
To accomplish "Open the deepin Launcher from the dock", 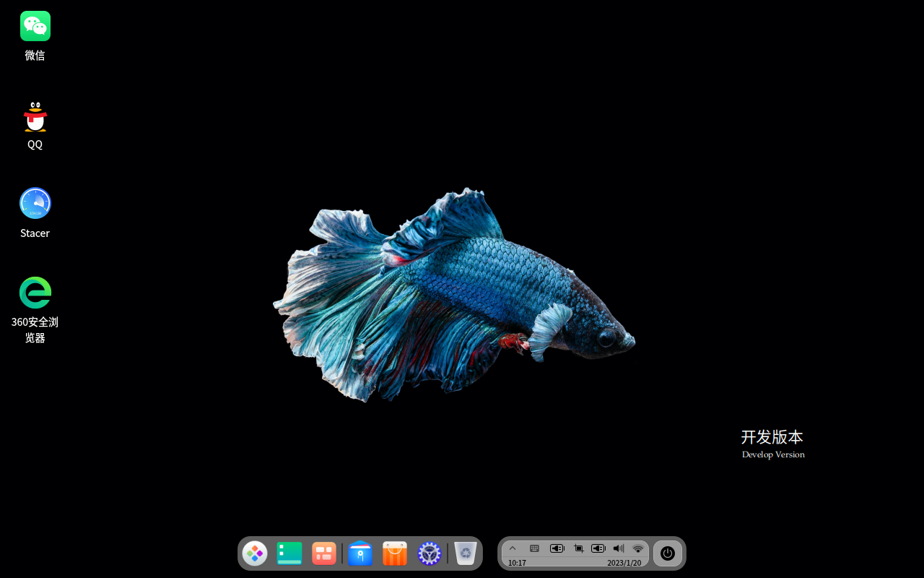I will [256, 553].
